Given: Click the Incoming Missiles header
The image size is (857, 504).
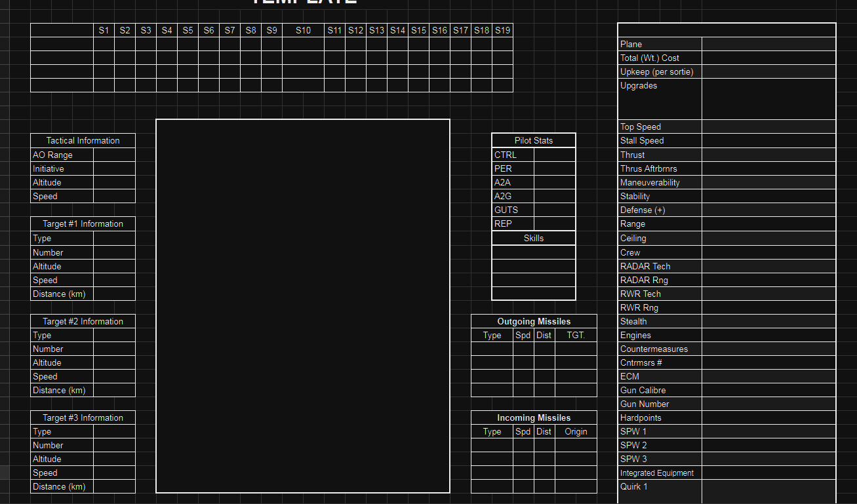Looking at the screenshot, I should (534, 417).
